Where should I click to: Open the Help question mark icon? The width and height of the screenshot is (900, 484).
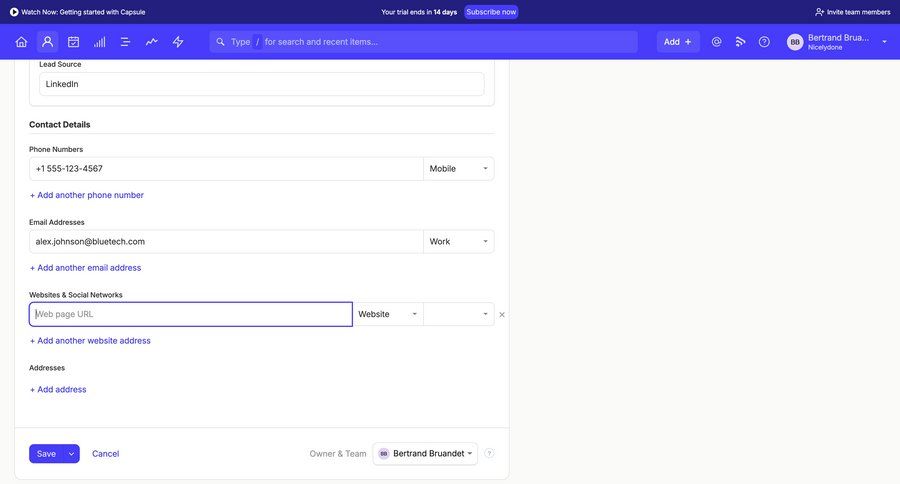(x=764, y=42)
